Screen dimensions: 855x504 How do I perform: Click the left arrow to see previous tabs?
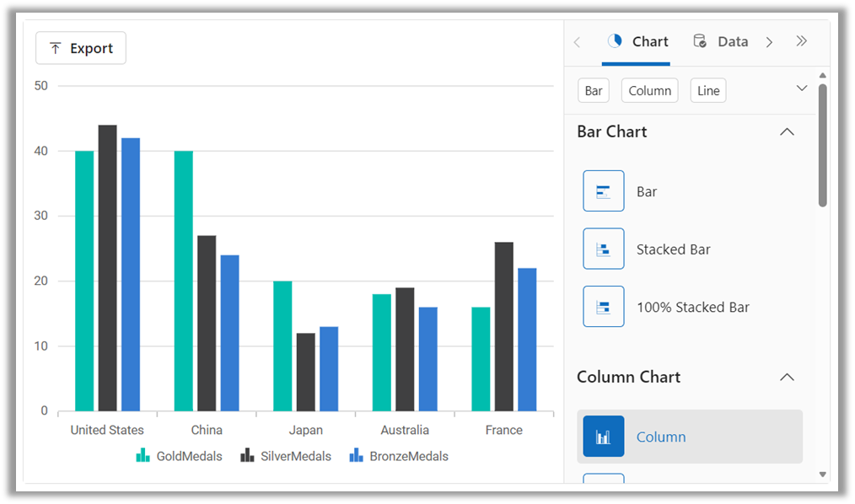577,42
